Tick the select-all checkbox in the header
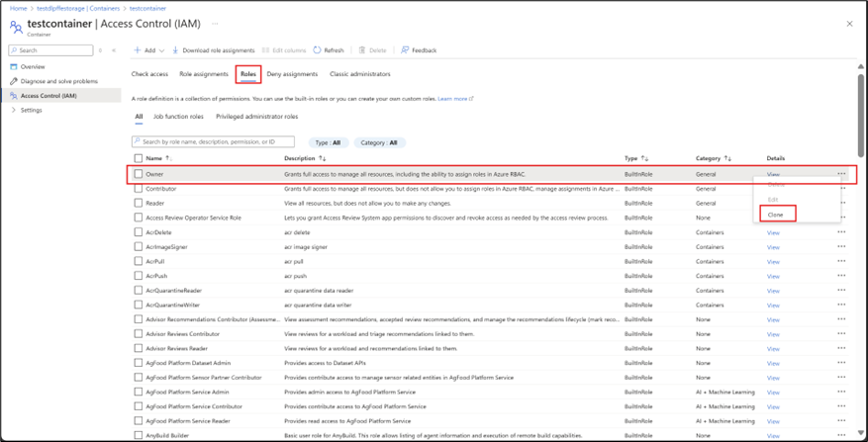 click(139, 159)
